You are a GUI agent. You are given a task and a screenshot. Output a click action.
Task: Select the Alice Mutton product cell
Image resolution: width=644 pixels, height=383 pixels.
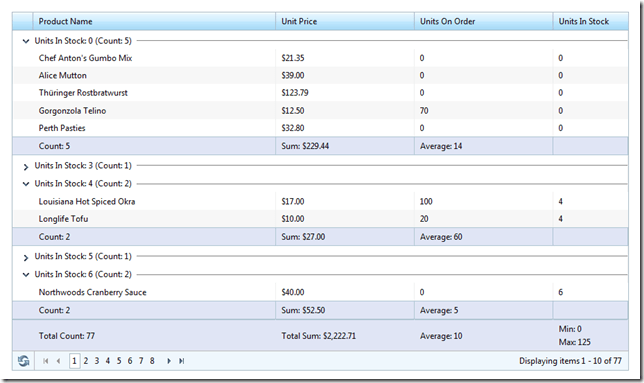[x=154, y=76]
